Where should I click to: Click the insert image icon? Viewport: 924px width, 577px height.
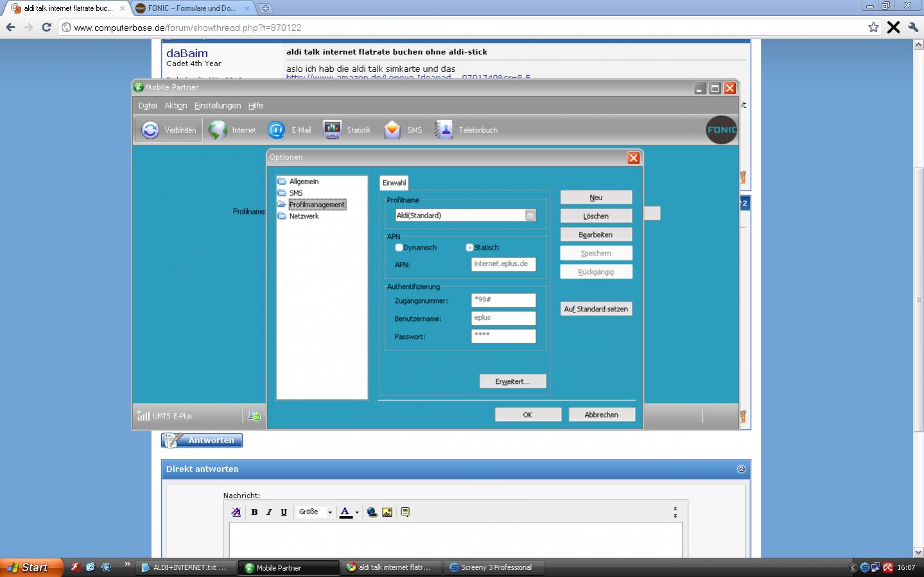387,512
